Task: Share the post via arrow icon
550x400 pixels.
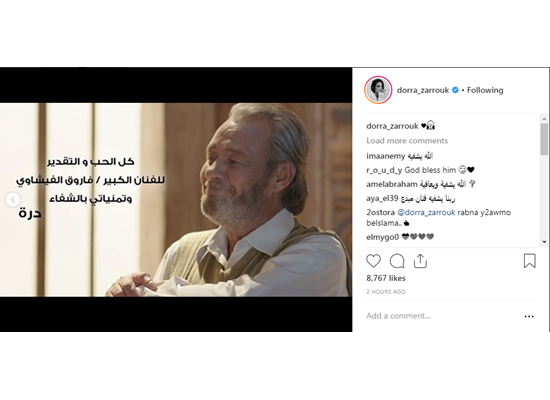Action: click(420, 261)
